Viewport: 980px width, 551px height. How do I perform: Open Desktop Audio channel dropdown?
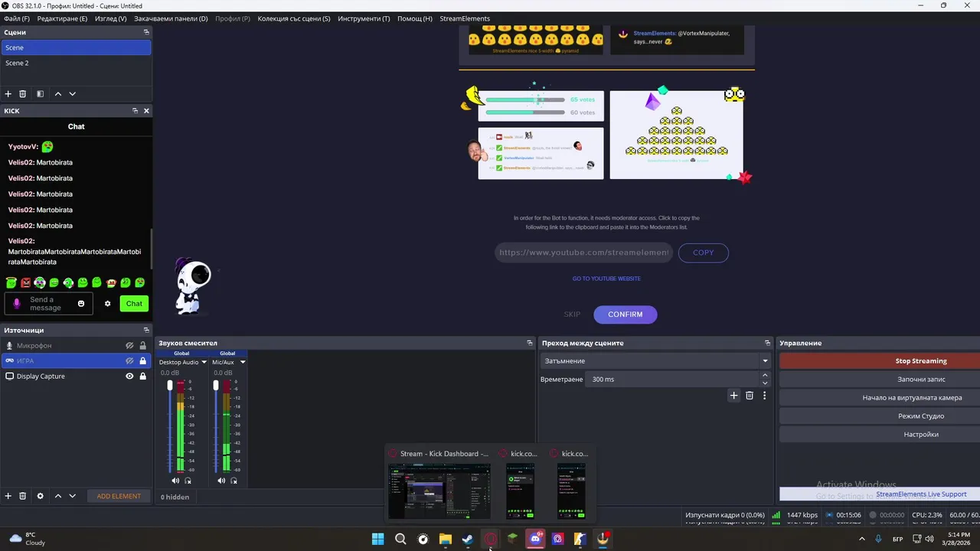[204, 362]
